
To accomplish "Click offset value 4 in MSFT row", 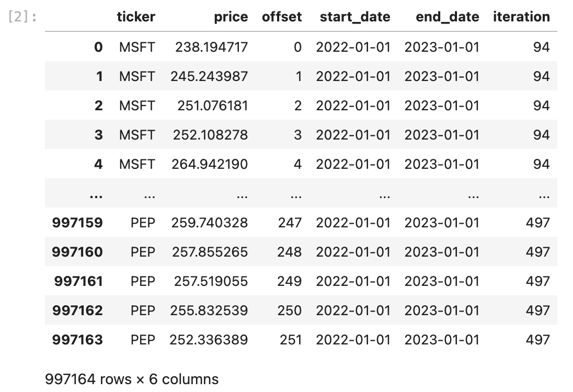I will pyautogui.click(x=297, y=164).
